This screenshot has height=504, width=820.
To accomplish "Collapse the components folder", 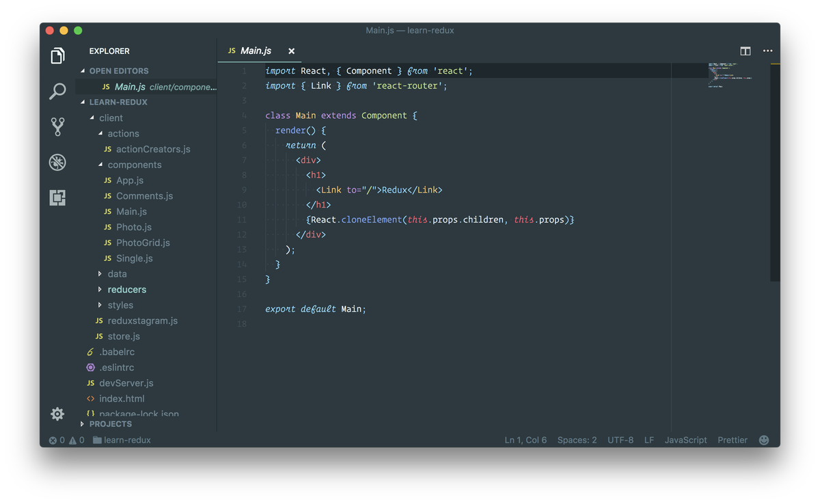I will (x=100, y=165).
